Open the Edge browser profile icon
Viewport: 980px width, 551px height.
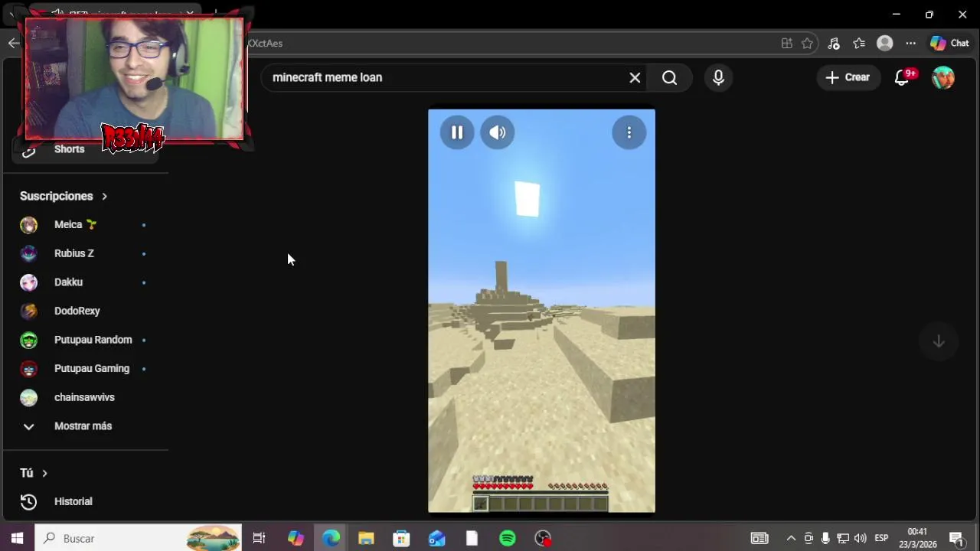(885, 44)
